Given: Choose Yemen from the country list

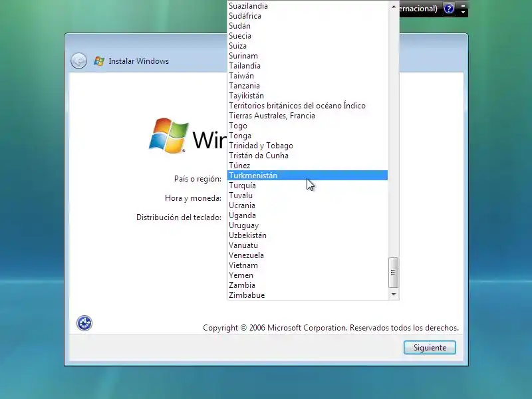Looking at the screenshot, I should [307, 275].
